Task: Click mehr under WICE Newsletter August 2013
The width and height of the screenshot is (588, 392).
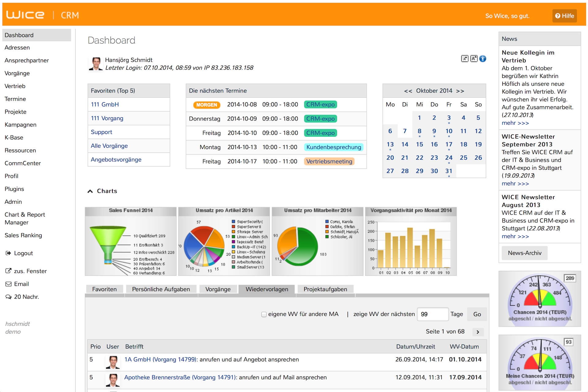Action: [515, 236]
